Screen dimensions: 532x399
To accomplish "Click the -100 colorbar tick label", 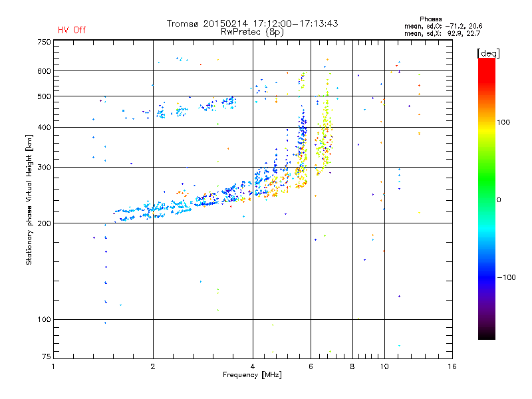I will 507,277.
